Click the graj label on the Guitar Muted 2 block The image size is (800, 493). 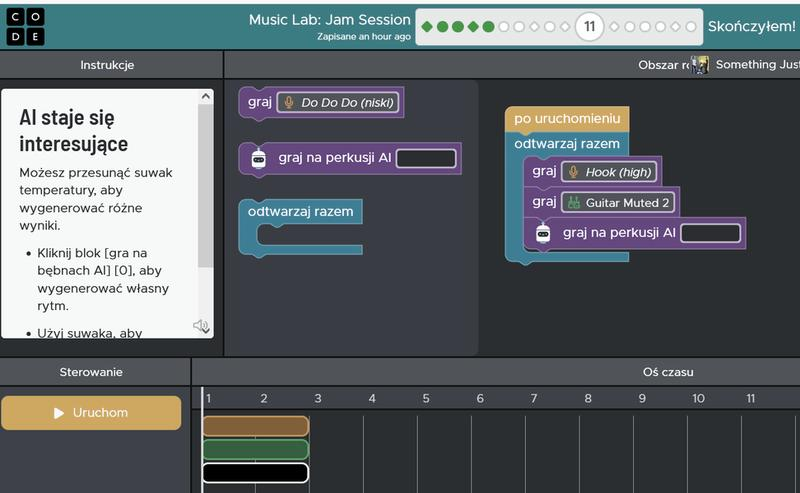pyautogui.click(x=544, y=202)
